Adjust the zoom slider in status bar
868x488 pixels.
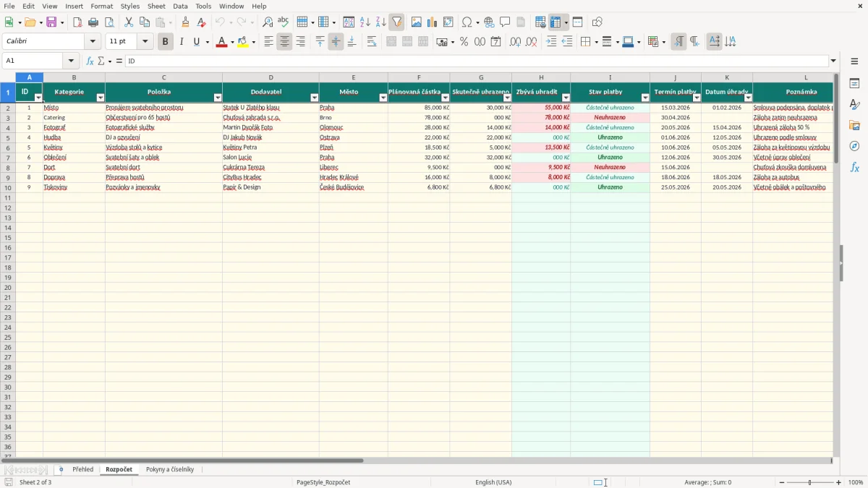coord(810,482)
